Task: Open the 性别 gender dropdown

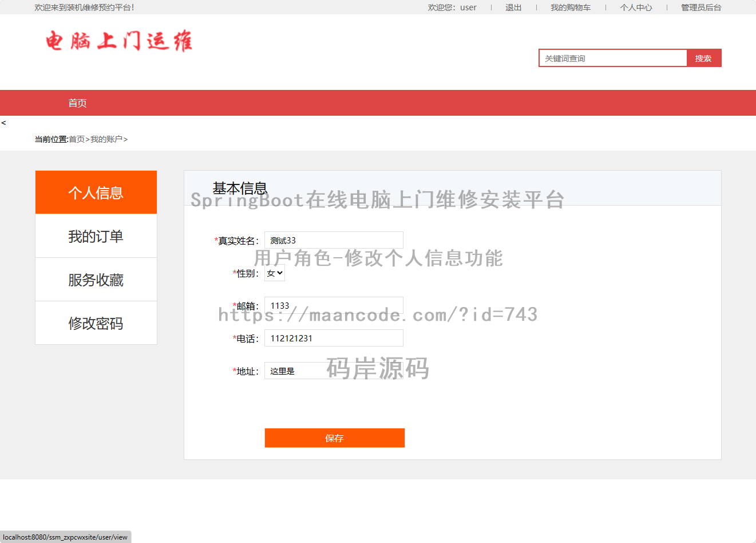Action: coord(275,273)
